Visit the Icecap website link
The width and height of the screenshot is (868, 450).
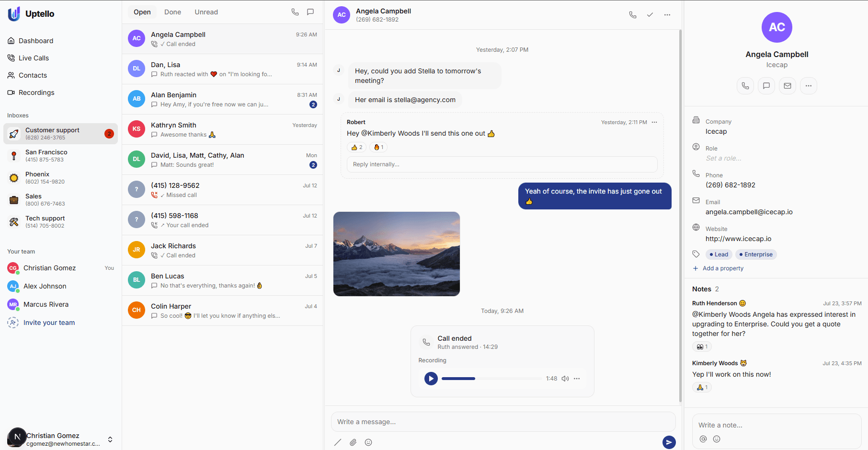[738, 238]
